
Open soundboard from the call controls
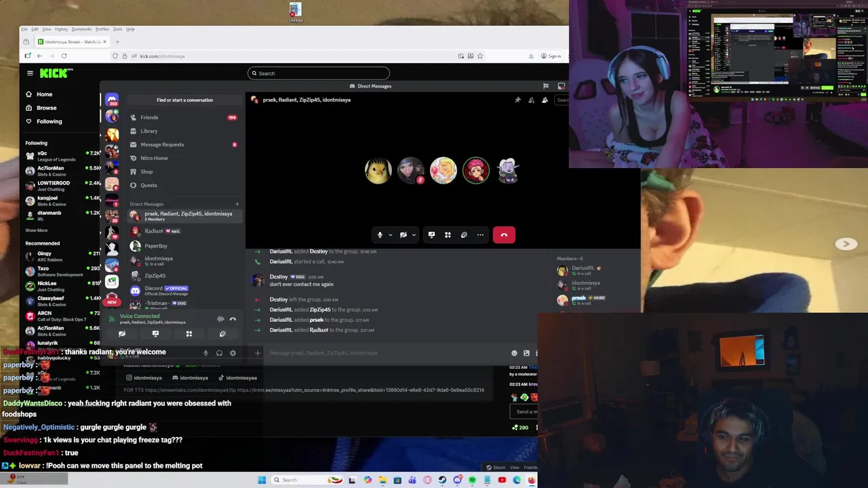pos(464,235)
